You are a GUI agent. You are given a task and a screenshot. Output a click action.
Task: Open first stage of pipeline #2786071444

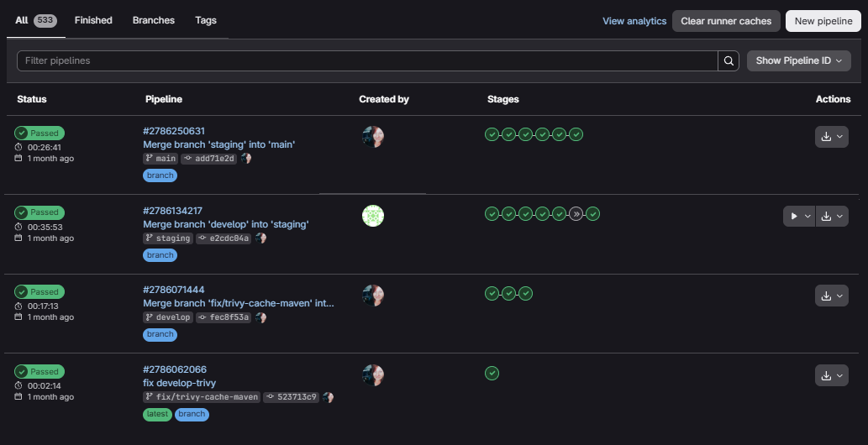(492, 293)
